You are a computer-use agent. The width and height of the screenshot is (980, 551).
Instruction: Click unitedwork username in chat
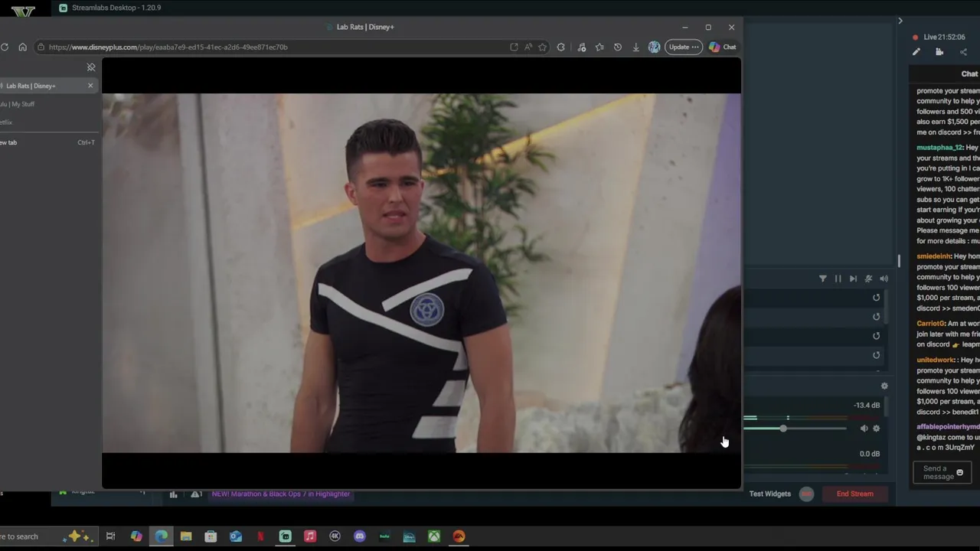coord(935,360)
